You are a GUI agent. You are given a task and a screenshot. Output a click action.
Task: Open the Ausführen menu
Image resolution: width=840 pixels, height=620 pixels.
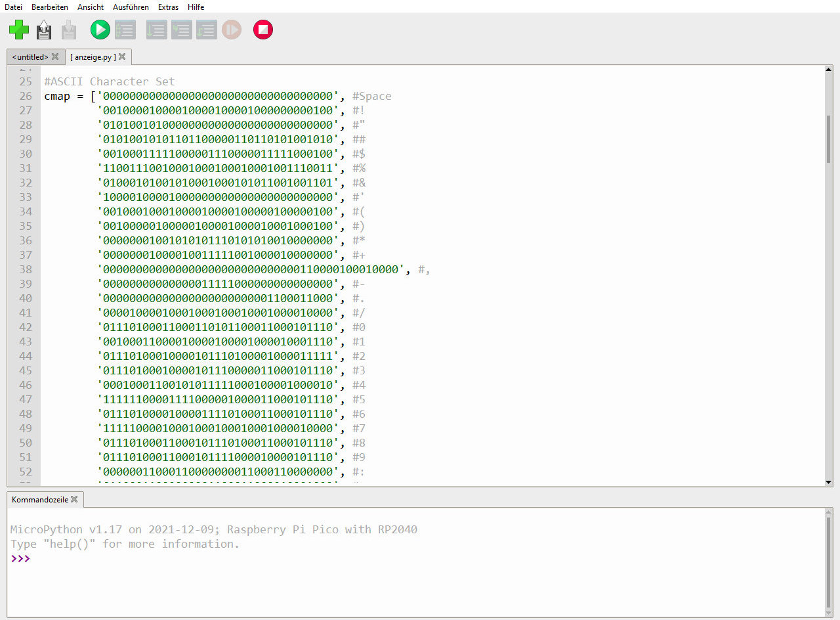[131, 7]
